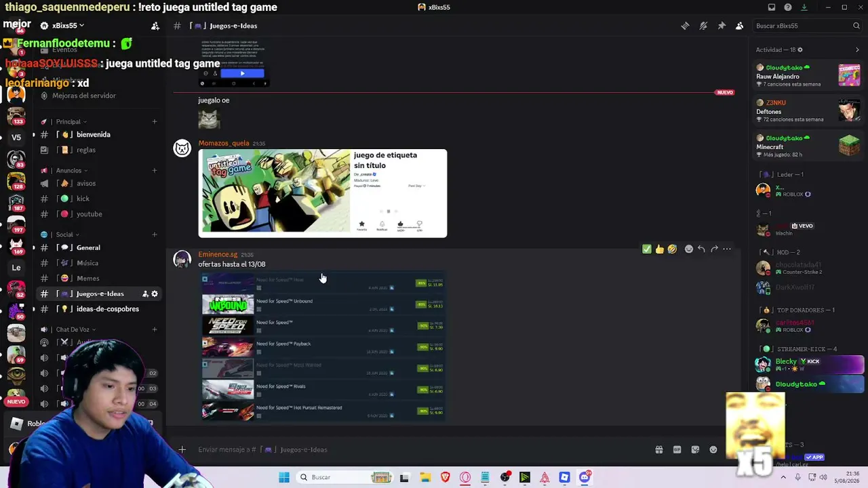Open Z3NKU Deftones activity card
Image resolution: width=868 pixels, height=488 pixels.
click(808, 111)
